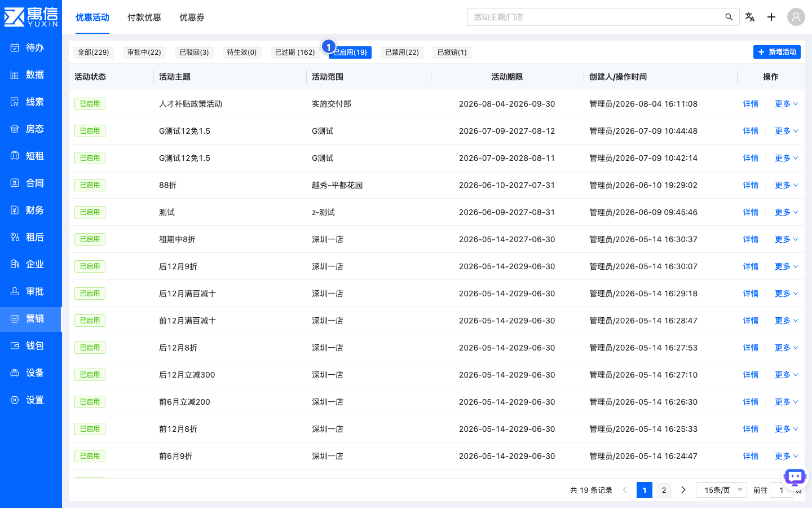Filter by 已撤销(1)
This screenshot has width=812, height=508.
[452, 52]
